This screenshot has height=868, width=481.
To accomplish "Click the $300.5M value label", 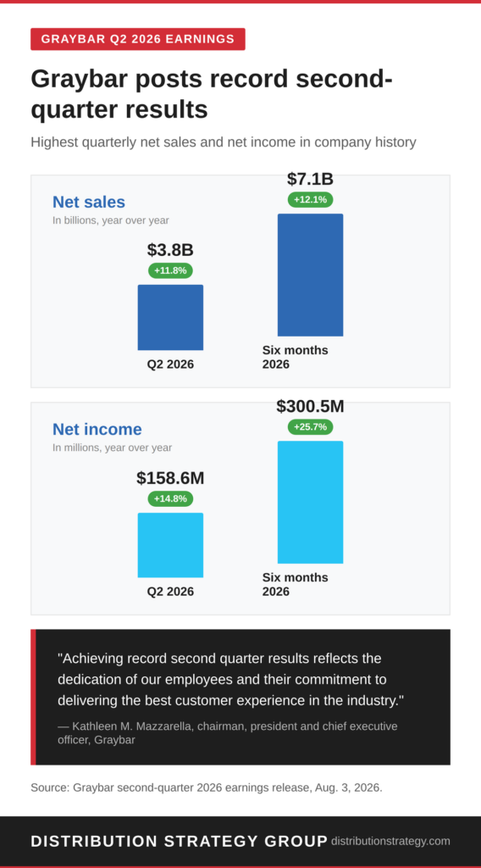I will click(310, 406).
